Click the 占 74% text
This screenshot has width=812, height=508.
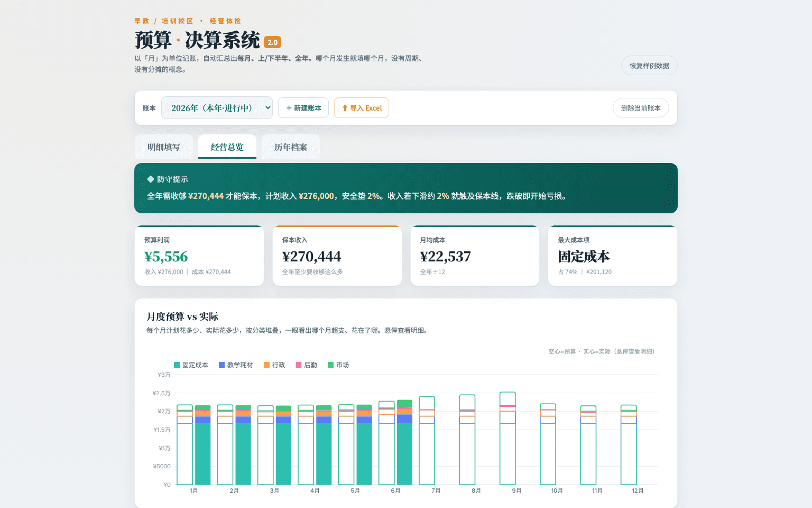(x=568, y=272)
